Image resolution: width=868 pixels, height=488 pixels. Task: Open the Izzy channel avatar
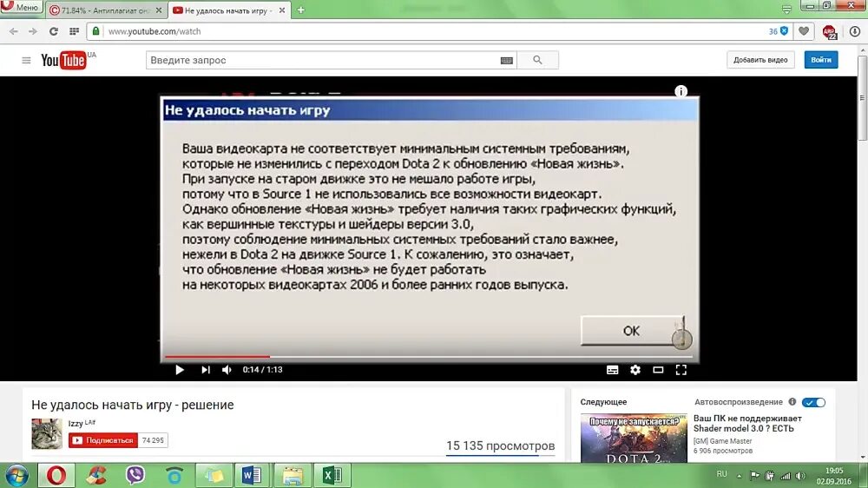click(47, 433)
